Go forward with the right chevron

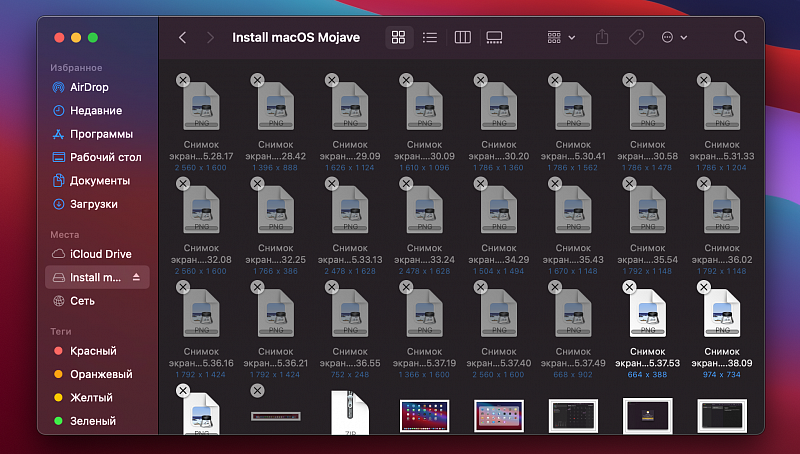pos(210,37)
